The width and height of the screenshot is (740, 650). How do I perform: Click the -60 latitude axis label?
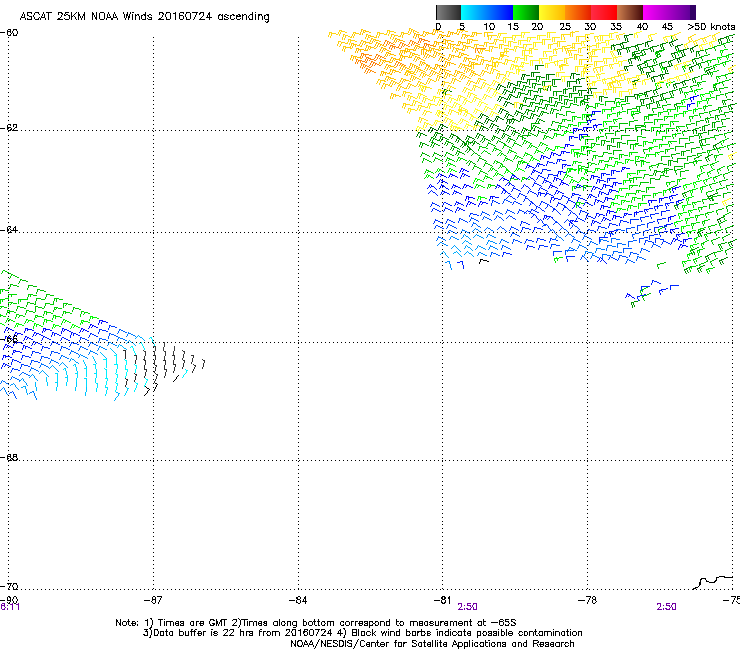click(x=9, y=33)
